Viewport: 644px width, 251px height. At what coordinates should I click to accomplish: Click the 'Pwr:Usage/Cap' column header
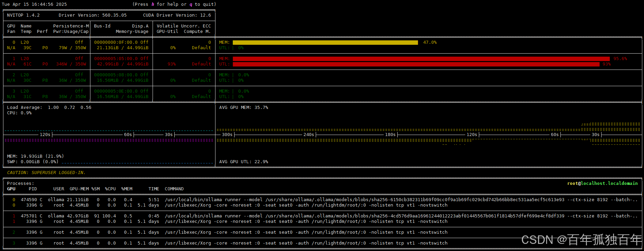(x=71, y=32)
